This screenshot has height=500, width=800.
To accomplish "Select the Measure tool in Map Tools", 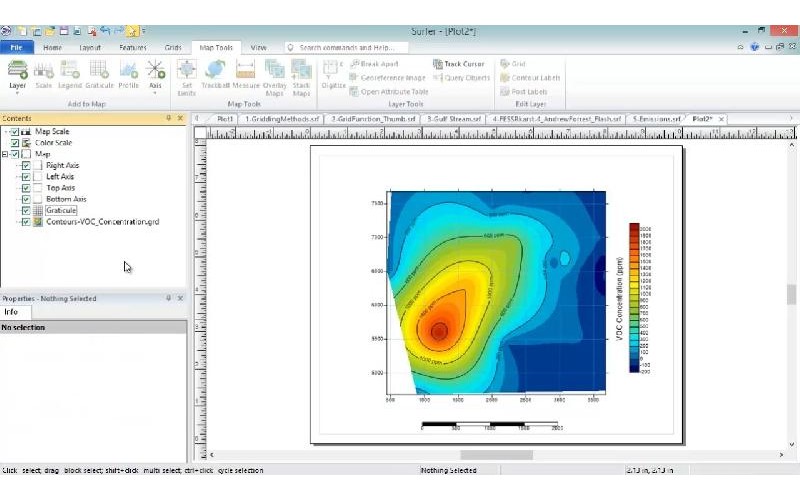I will [x=246, y=75].
